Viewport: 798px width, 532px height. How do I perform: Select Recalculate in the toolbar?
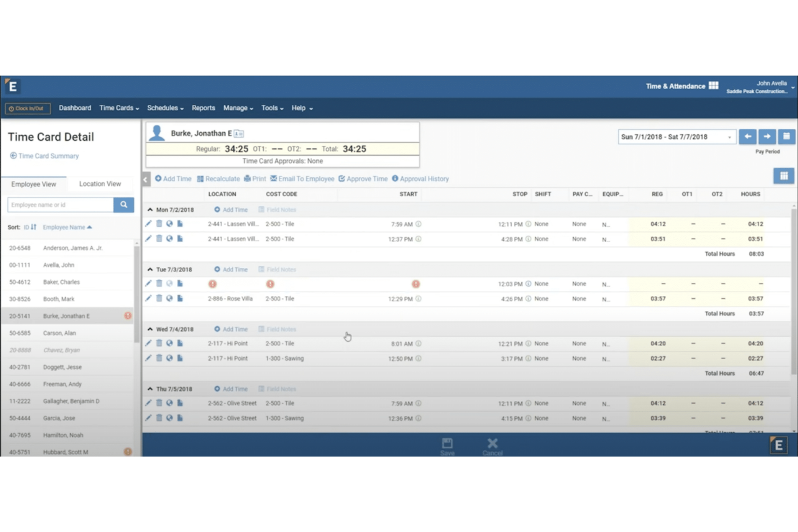218,178
